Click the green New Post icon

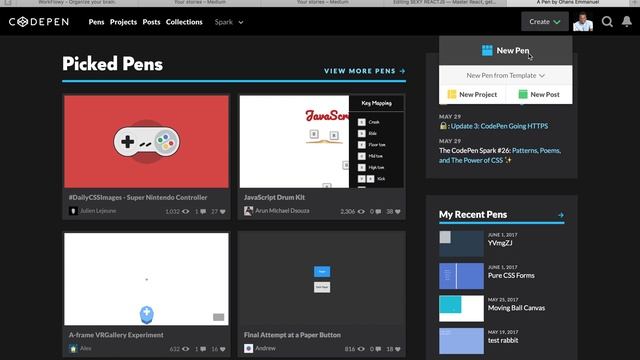coord(522,94)
